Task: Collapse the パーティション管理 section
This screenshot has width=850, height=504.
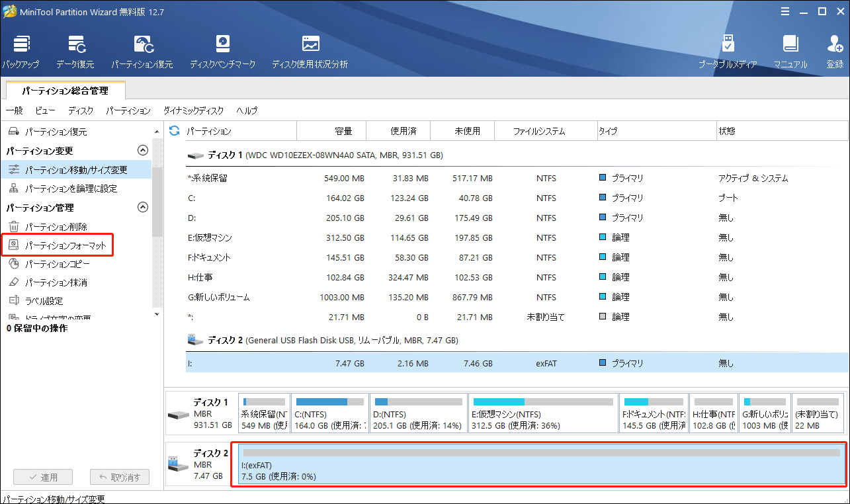Action: coord(142,208)
